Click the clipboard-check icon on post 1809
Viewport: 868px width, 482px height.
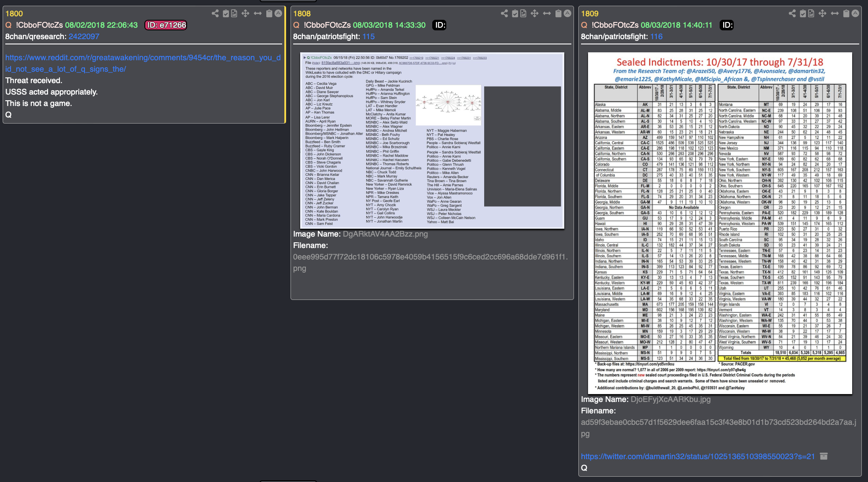[x=803, y=13]
